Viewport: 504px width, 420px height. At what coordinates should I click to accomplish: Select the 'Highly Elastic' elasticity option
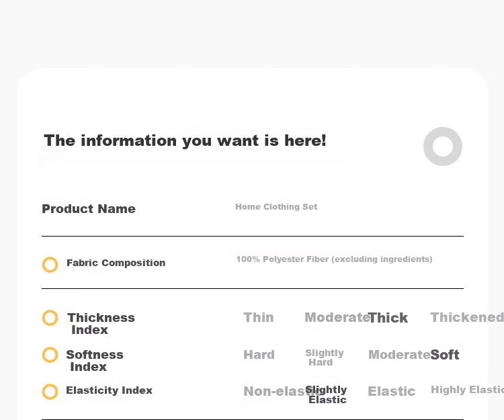coord(467,390)
